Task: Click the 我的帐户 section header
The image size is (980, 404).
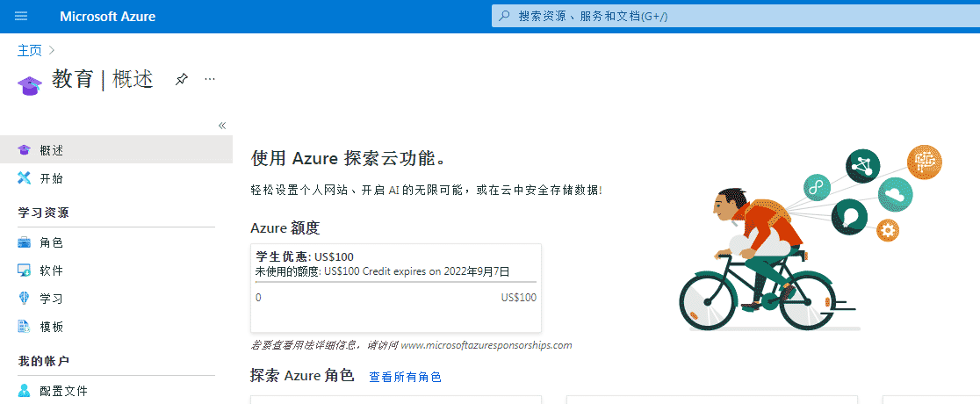Action: tap(43, 362)
